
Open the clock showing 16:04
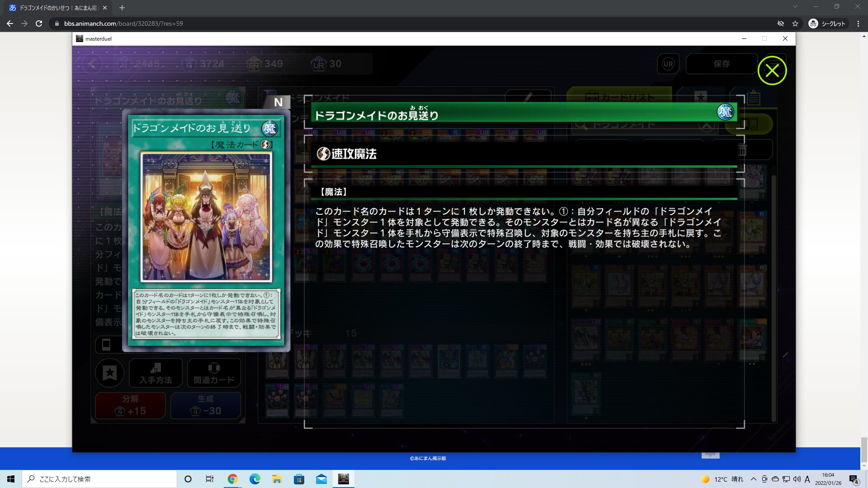[x=828, y=479]
